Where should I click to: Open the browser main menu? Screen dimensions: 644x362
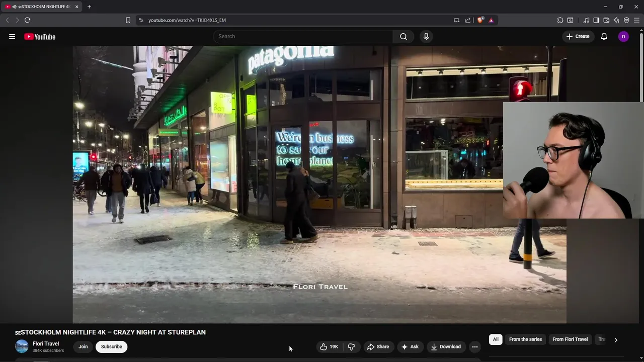[x=636, y=20]
